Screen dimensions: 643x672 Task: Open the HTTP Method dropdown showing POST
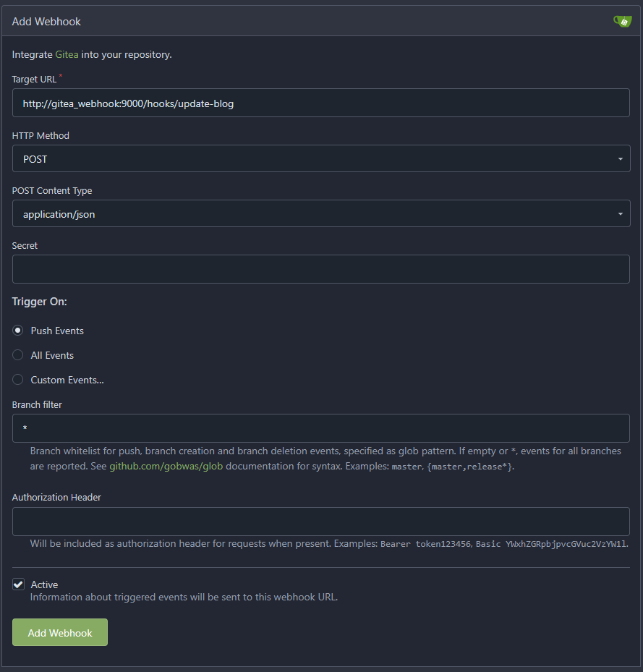click(320, 159)
